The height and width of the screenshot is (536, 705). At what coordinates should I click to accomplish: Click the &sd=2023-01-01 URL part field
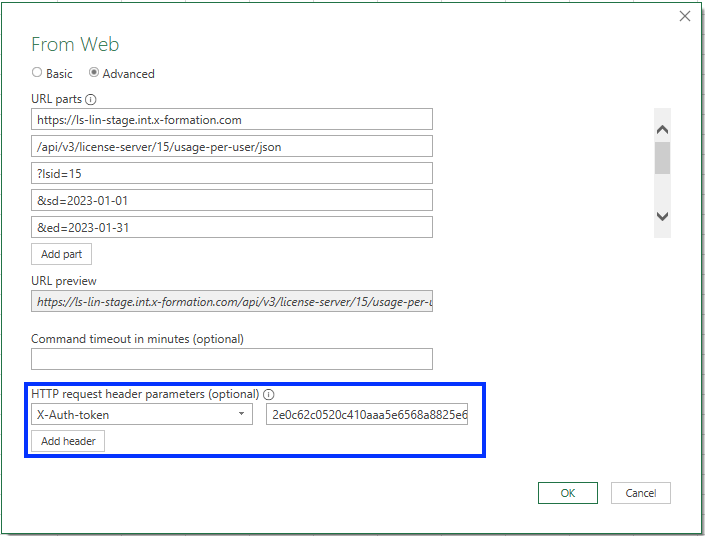[232, 200]
